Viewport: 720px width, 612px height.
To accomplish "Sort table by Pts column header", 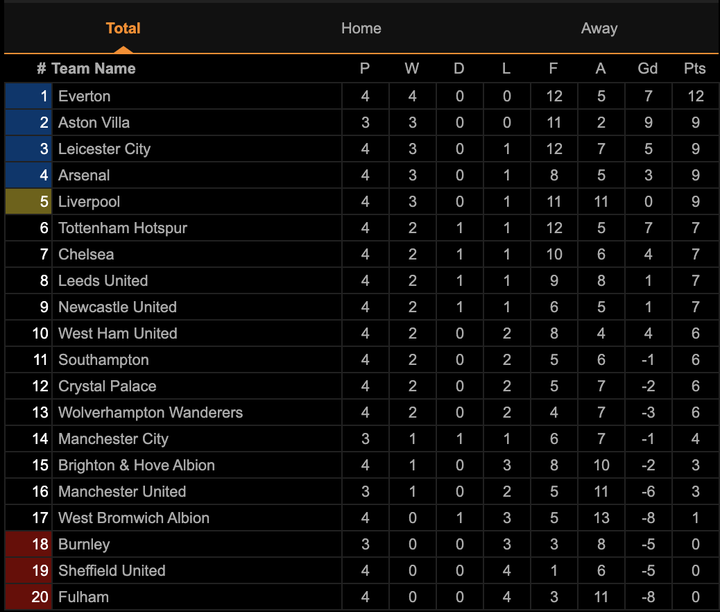I will [694, 68].
